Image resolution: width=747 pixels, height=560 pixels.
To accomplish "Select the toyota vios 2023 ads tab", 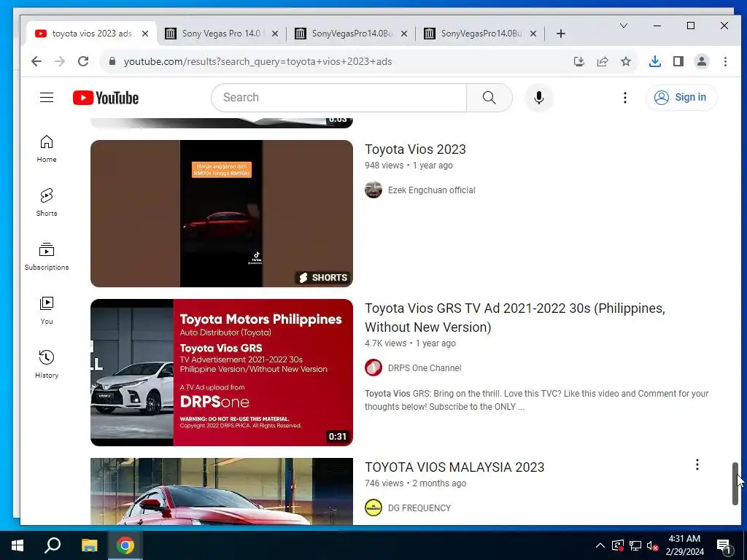I will click(91, 34).
